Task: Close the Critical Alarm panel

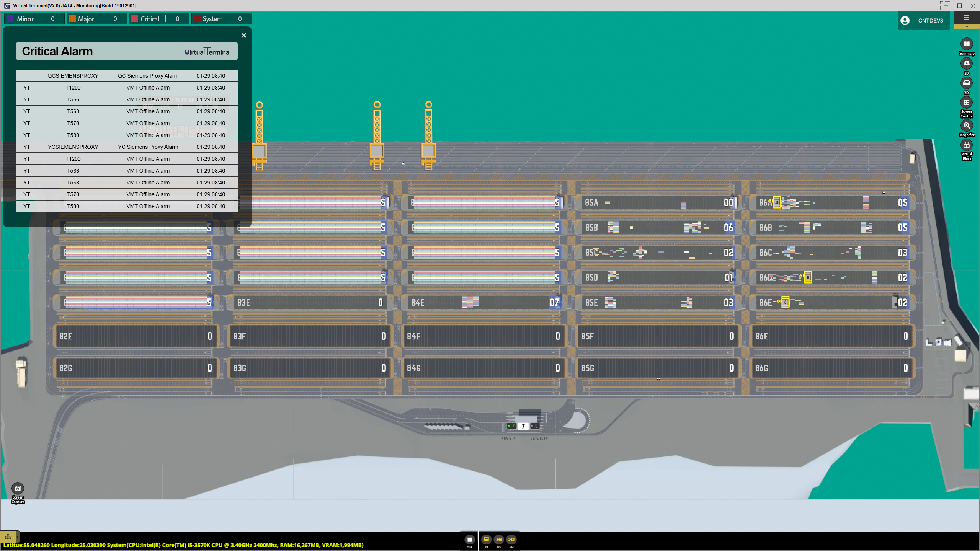Action: pos(244,36)
